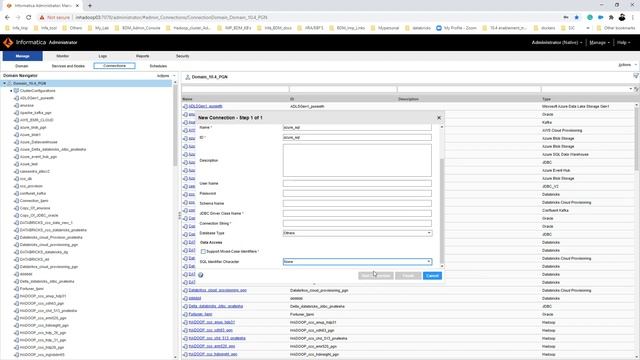Click the Description text area
Image resolution: width=640 pixels, height=360 pixels.
tap(357, 160)
